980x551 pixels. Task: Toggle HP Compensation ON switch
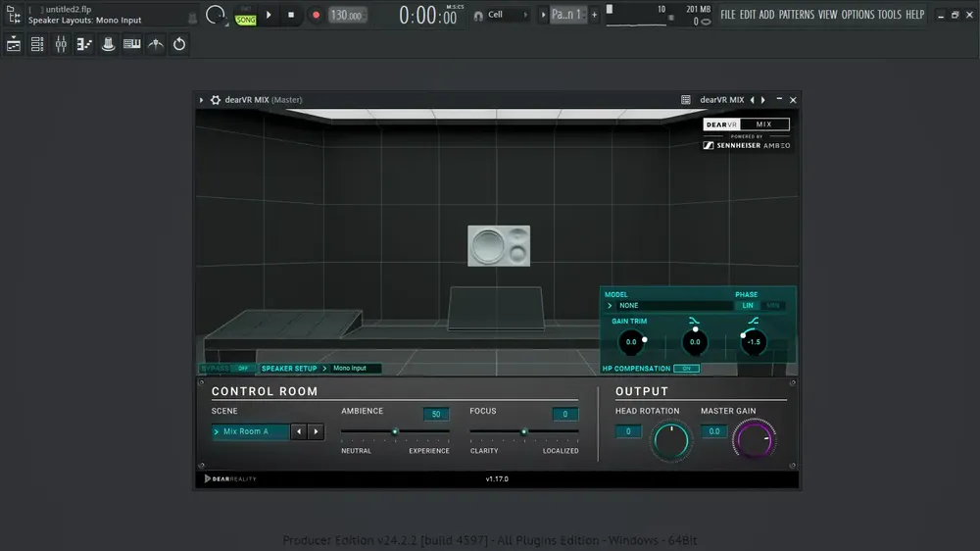[x=686, y=369]
